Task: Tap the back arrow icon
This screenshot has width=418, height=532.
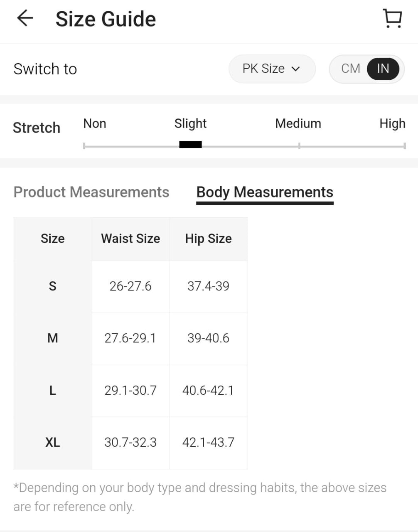Action: click(25, 18)
